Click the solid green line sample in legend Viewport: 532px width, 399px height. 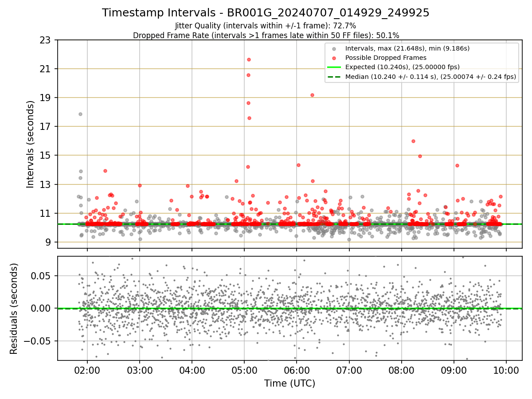[334, 67]
